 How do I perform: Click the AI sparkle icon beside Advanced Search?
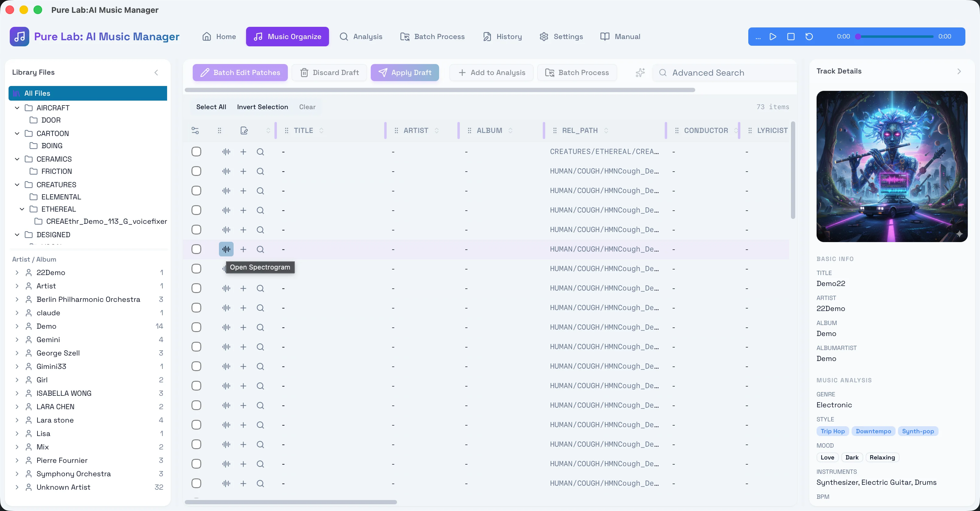[x=640, y=72]
